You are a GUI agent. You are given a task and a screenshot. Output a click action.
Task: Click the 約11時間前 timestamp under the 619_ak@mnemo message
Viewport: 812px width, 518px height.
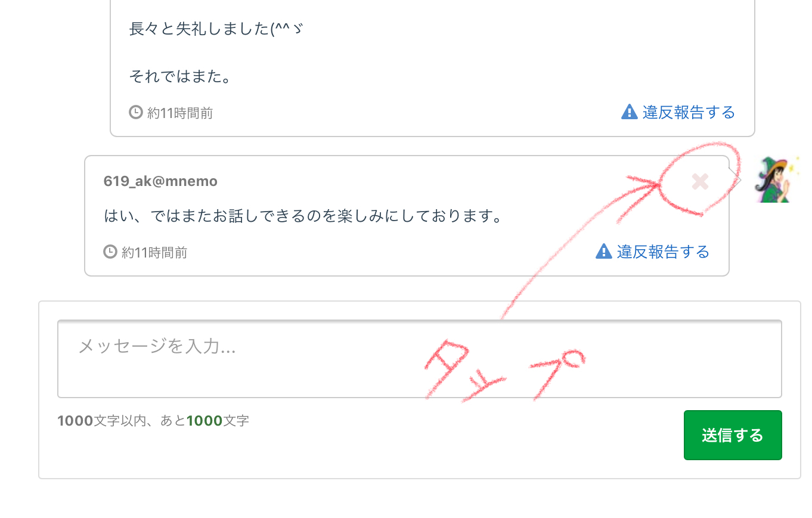(154, 252)
